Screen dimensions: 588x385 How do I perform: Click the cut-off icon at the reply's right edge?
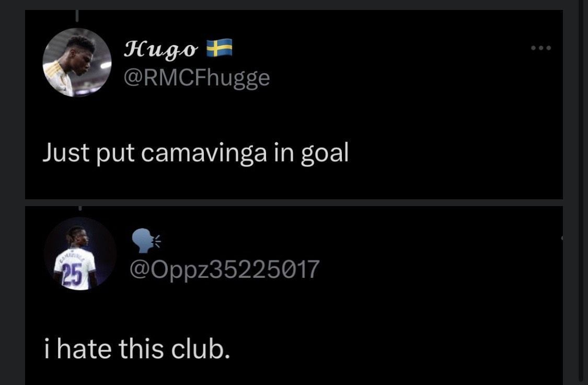coord(561,239)
